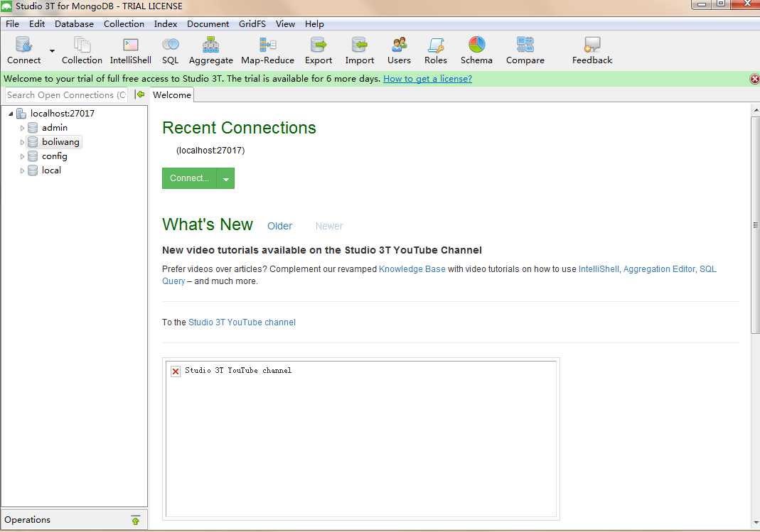This screenshot has height=532, width=760.
Task: Open the green Connect button dropdown arrow
Action: pyautogui.click(x=226, y=178)
